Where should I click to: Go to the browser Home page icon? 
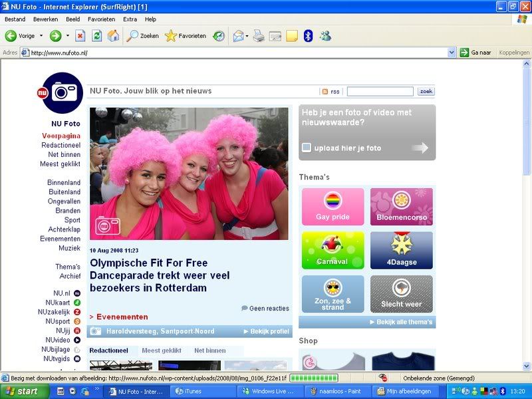[113, 36]
